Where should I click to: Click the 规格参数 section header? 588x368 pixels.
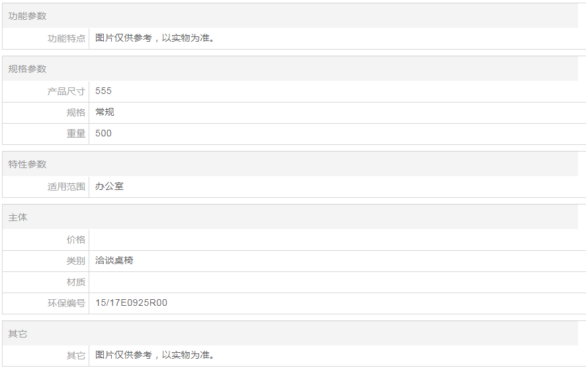pyautogui.click(x=28, y=69)
